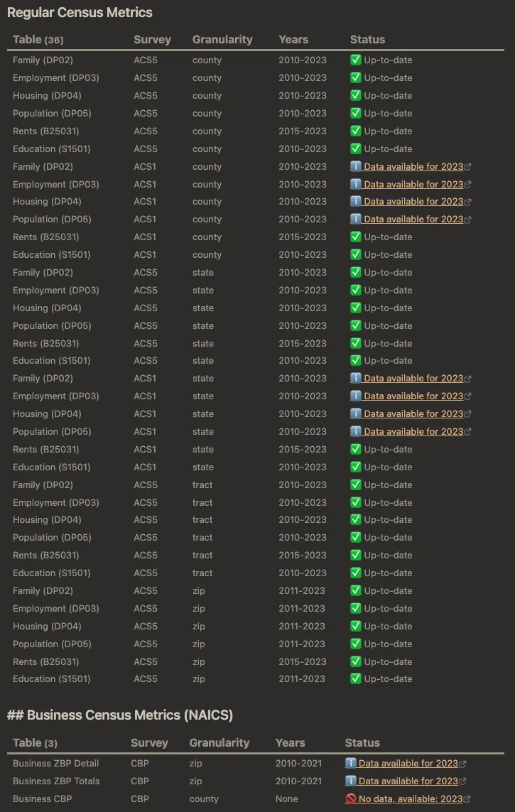
Task: Click 'Table (3)' header in Business Census table
Action: point(35,743)
